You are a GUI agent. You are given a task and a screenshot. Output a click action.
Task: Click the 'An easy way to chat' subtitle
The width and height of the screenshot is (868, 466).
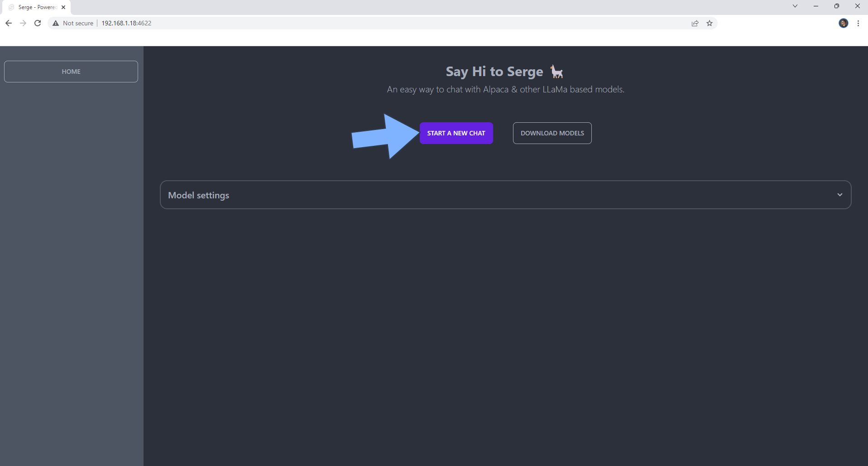[505, 90]
